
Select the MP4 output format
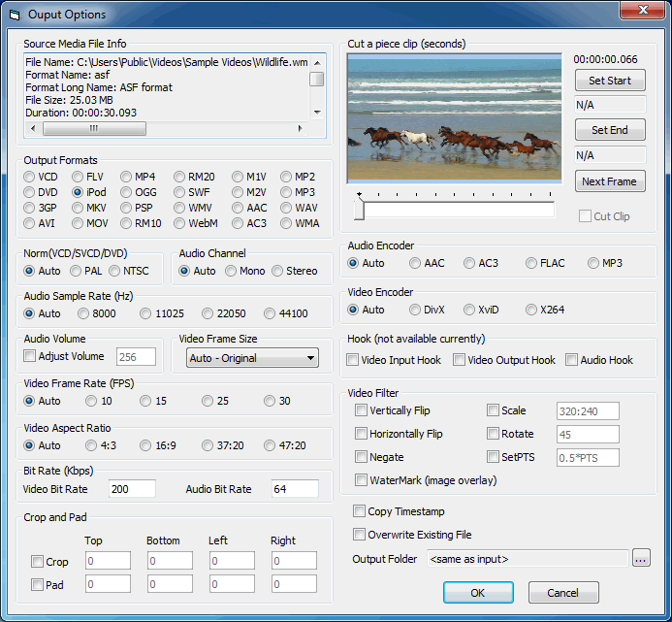point(127,177)
